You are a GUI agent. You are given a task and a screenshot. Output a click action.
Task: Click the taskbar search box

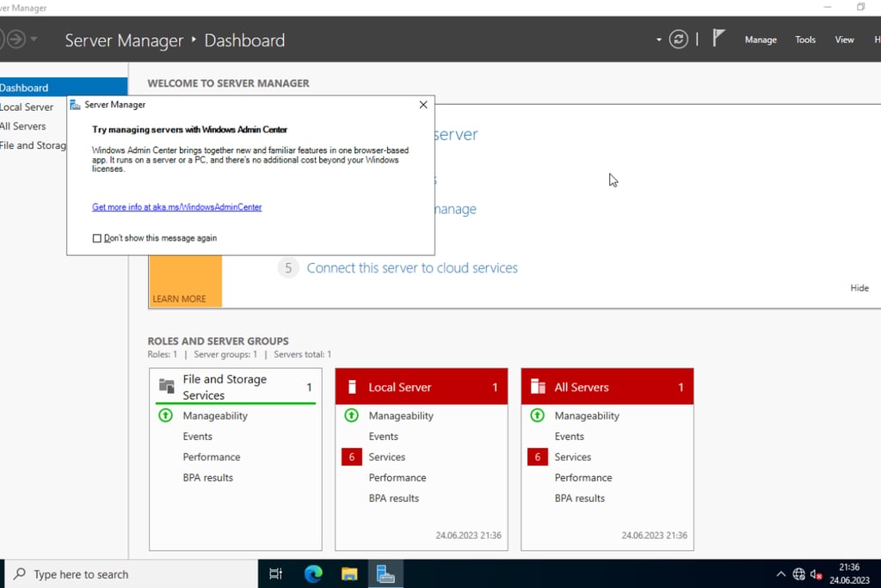pyautogui.click(x=132, y=574)
